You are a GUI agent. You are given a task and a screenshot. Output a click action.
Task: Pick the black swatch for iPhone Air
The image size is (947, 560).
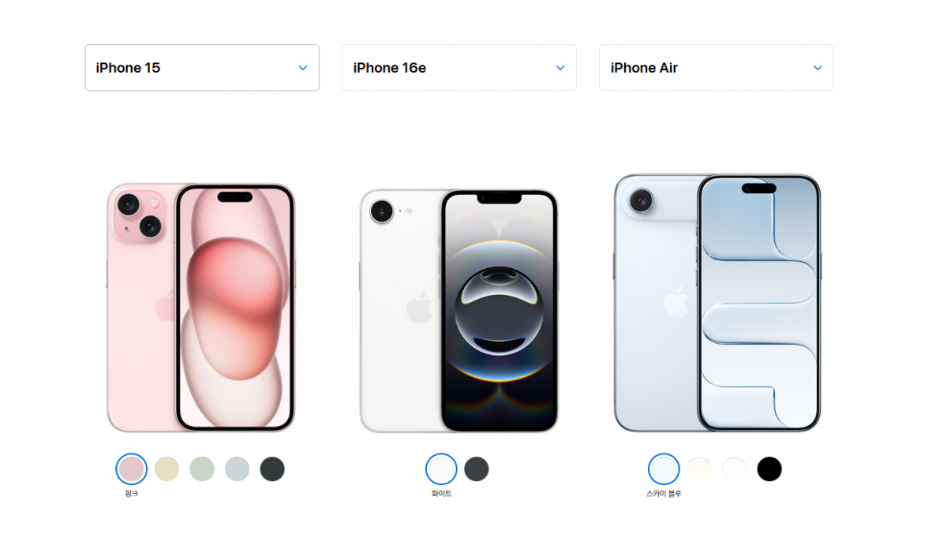pyautogui.click(x=769, y=469)
